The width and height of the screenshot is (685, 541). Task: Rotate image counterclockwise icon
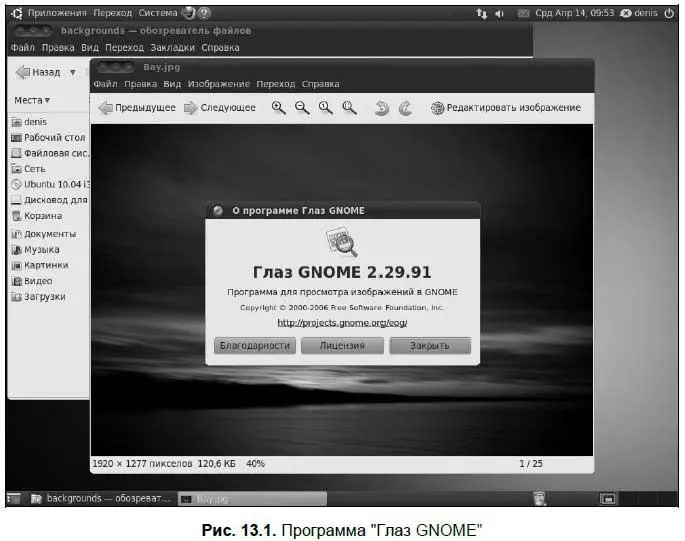coord(382,108)
